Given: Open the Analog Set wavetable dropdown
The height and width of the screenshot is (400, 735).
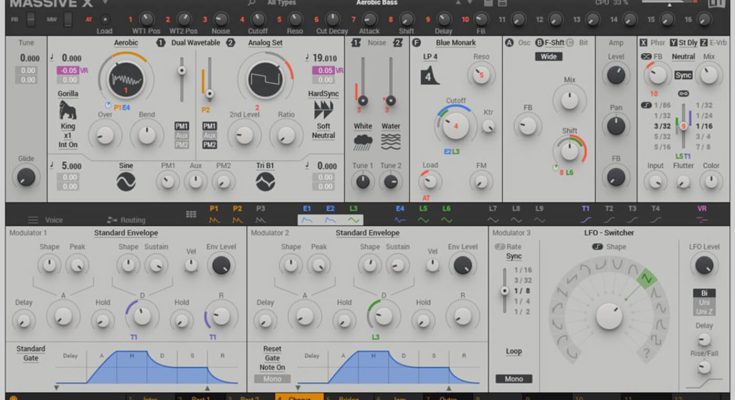Looking at the screenshot, I should pos(265,44).
